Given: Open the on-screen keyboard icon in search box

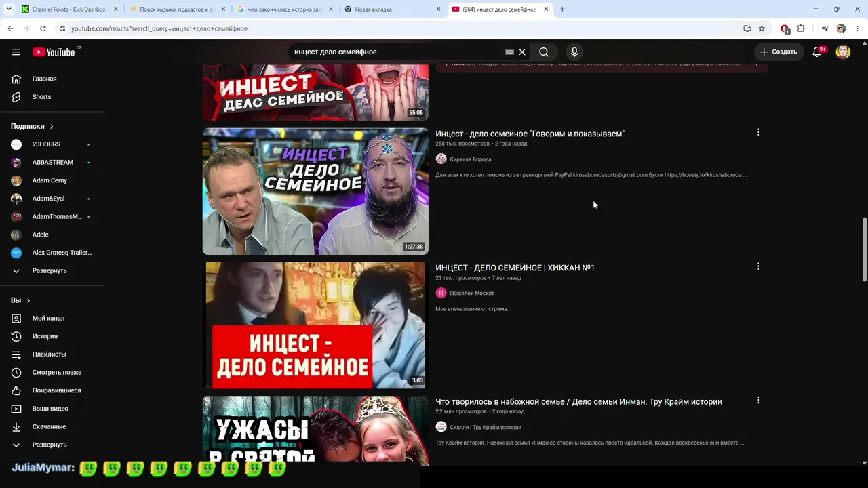Looking at the screenshot, I should pyautogui.click(x=509, y=52).
